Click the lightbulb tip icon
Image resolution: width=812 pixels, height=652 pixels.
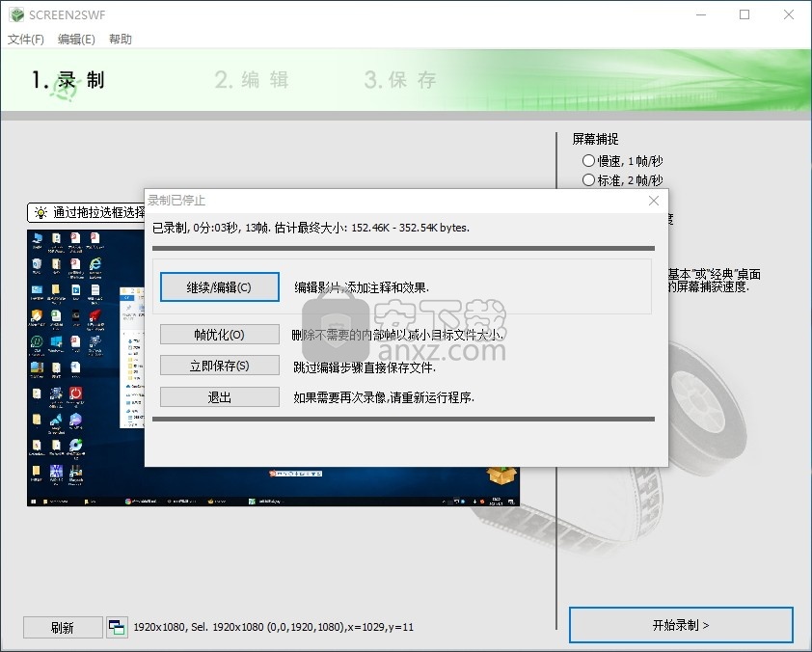[x=41, y=212]
